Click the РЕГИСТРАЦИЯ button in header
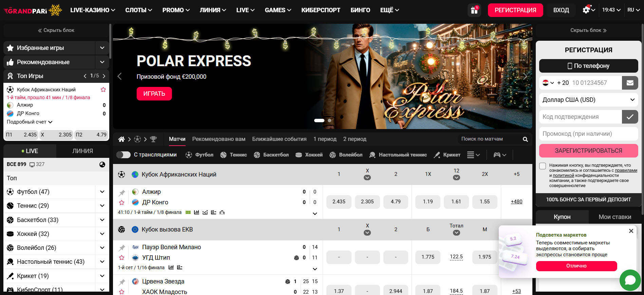 click(x=515, y=10)
